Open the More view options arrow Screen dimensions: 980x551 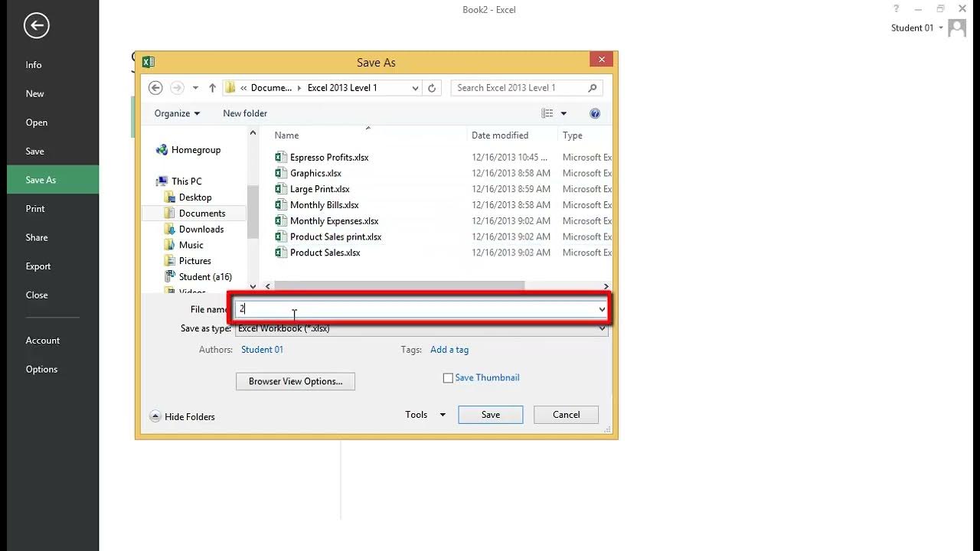point(563,113)
